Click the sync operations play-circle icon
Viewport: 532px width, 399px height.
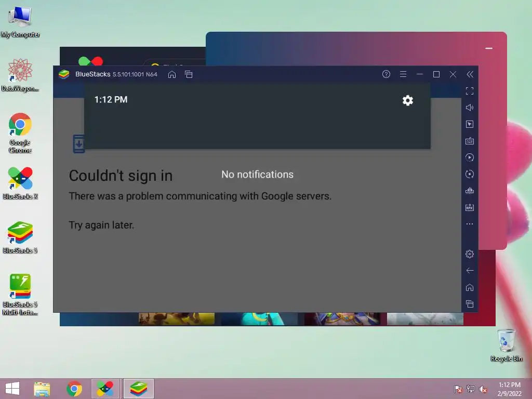coord(470,157)
